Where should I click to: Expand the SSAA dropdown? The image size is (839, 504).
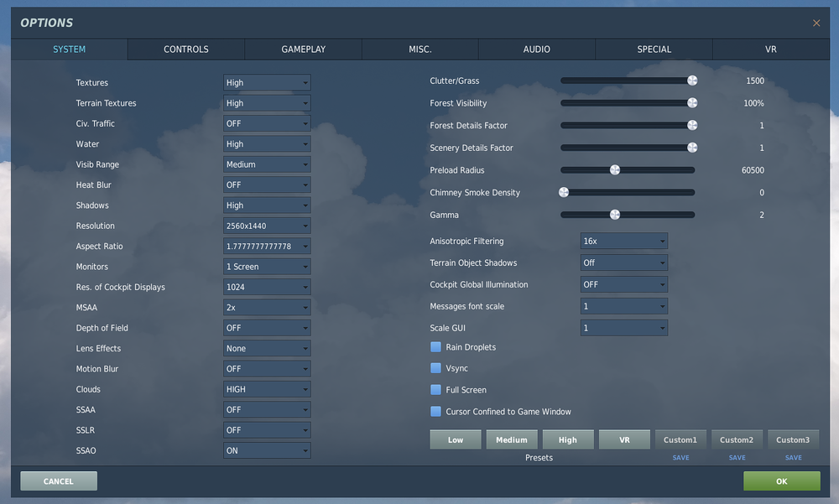267,409
